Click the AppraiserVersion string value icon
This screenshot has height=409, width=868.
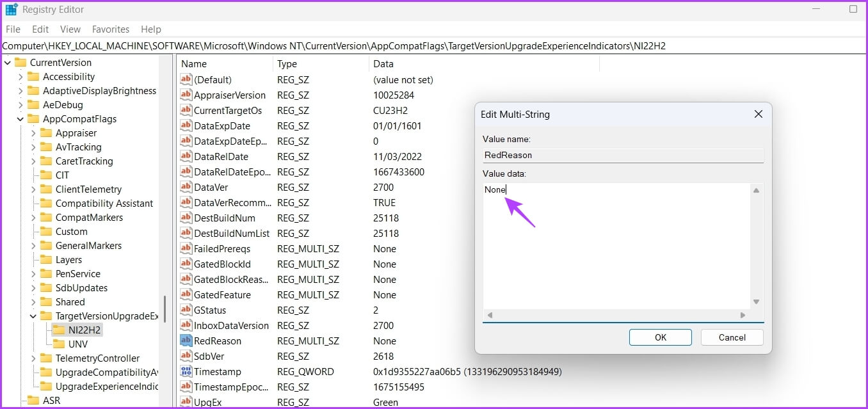coord(186,95)
